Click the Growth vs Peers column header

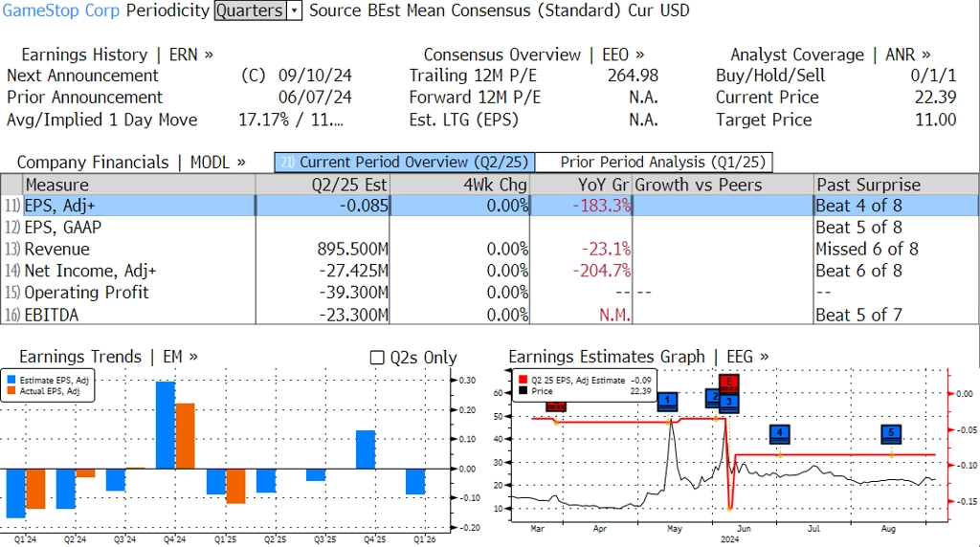(x=723, y=185)
